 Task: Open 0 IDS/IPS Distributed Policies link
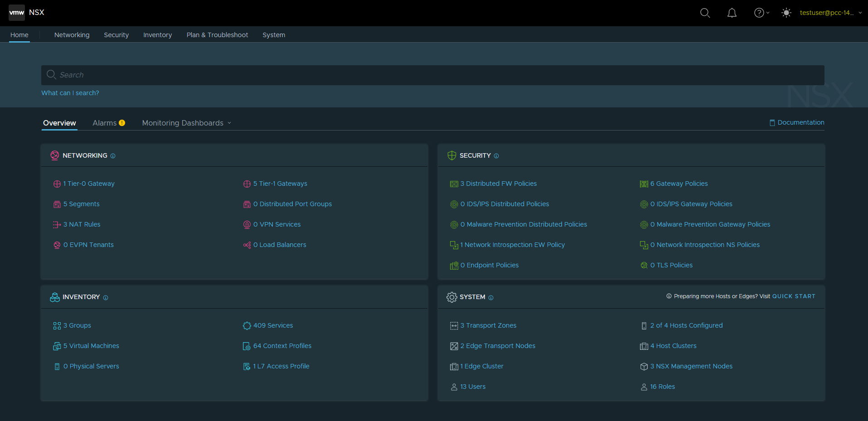[505, 204]
